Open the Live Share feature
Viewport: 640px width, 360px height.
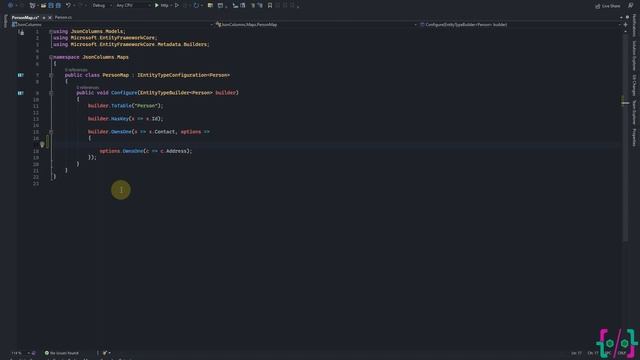pyautogui.click(x=608, y=6)
